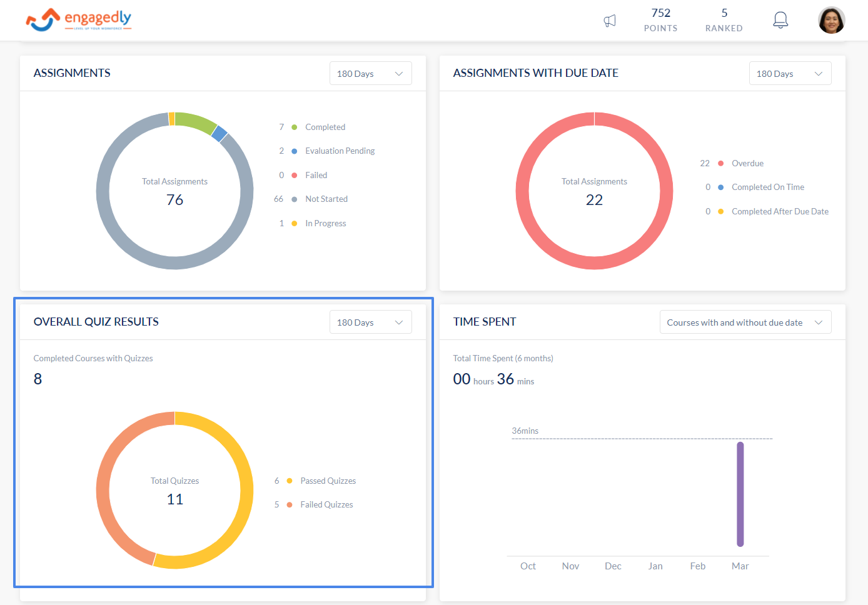The image size is (868, 605).
Task: Click Total Time Spent (6 months) label
Action: [503, 358]
